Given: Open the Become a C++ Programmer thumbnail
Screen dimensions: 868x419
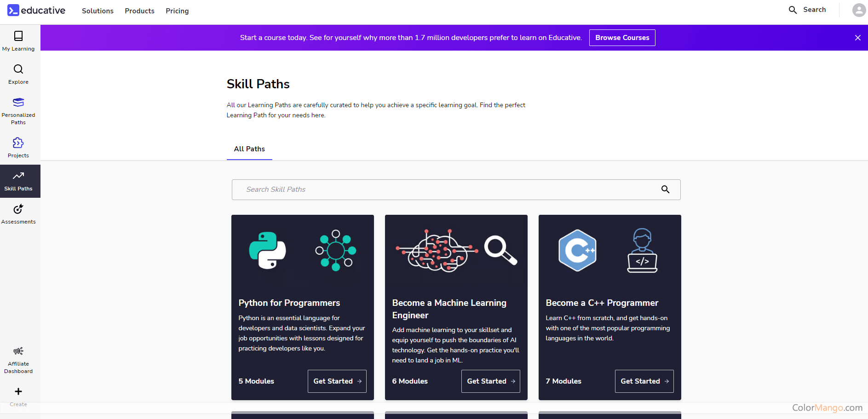Looking at the screenshot, I should 609,252.
